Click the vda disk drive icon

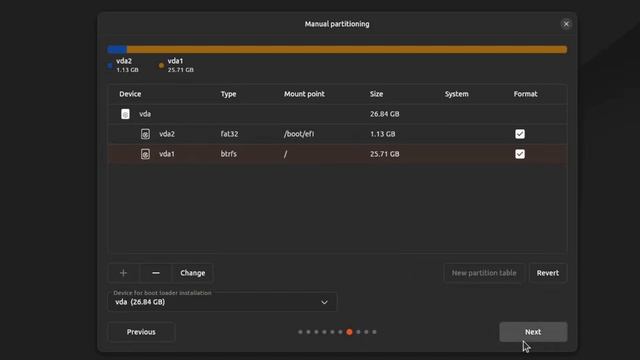(125, 114)
